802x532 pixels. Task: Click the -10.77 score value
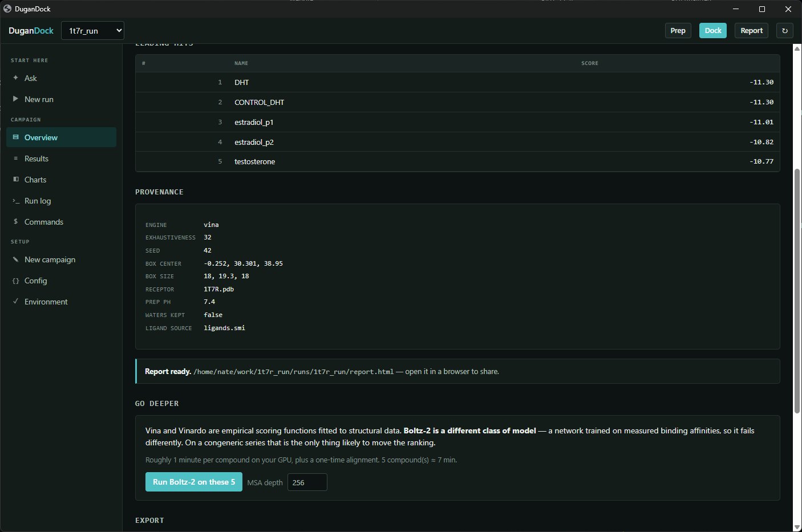coord(762,161)
